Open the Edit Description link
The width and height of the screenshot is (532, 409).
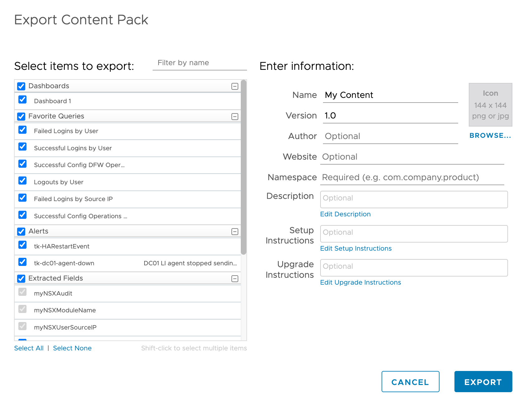coord(345,214)
